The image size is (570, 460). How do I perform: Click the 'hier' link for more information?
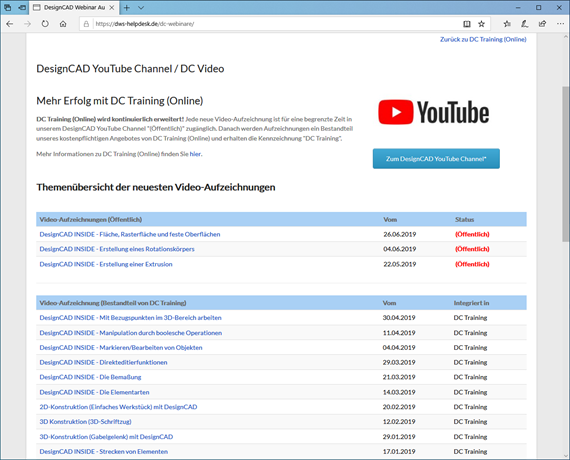tap(195, 154)
